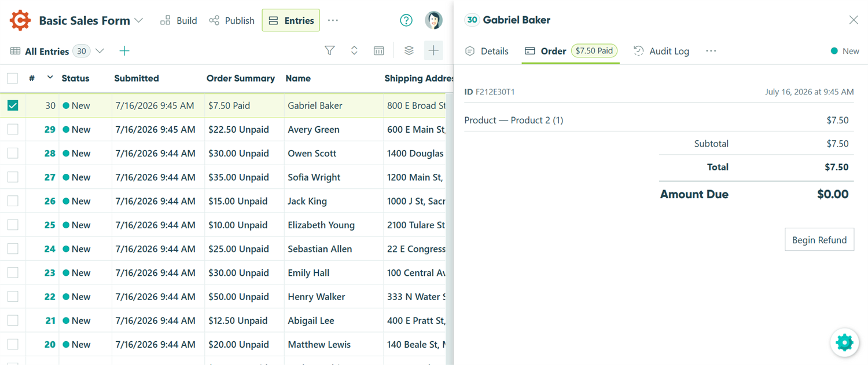Screen dimensions: 868x365
Task: Click the highlighted plus add button
Action: [x=433, y=51]
